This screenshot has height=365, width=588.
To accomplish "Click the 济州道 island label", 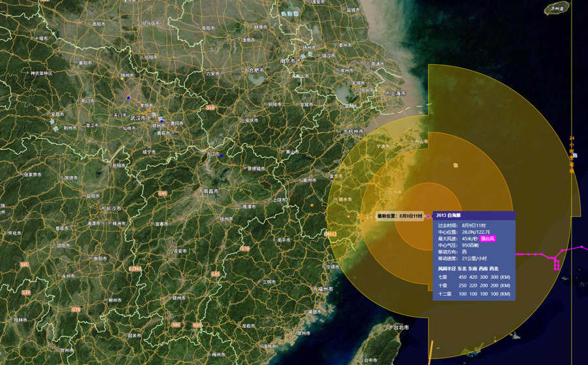I will click(x=557, y=8).
